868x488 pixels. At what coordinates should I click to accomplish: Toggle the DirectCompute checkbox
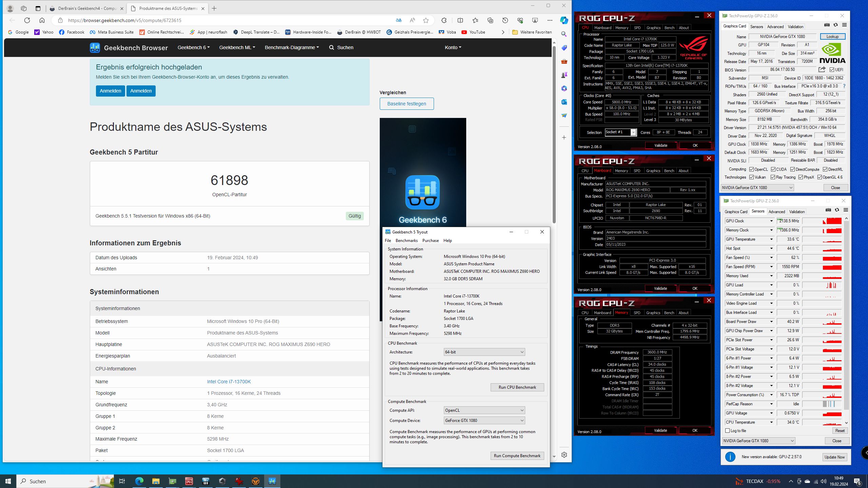pyautogui.click(x=792, y=169)
